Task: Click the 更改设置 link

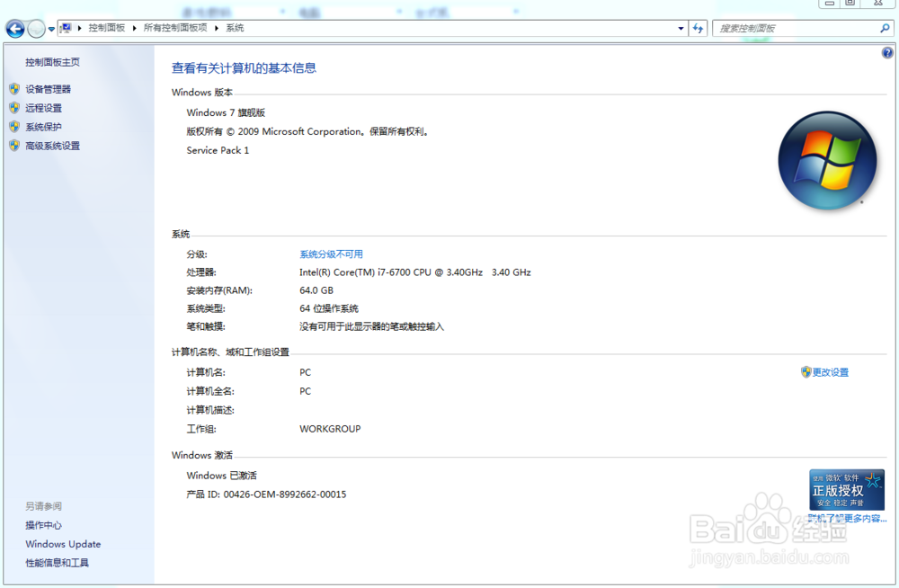Action: point(829,371)
